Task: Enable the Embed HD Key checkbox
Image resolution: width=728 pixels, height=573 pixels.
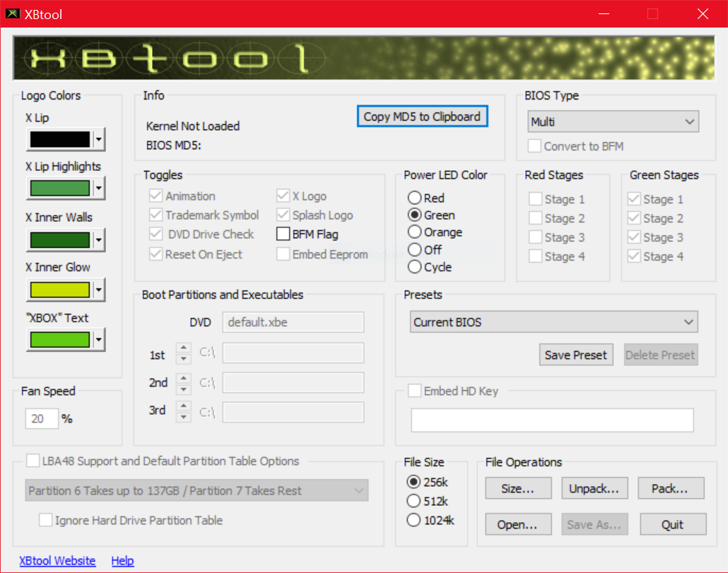Action: pyautogui.click(x=415, y=391)
